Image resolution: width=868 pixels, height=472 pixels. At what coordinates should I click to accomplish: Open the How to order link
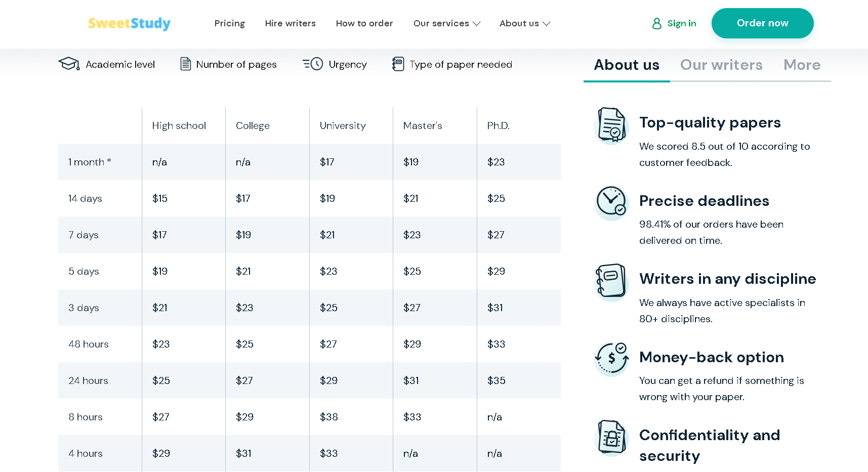pyautogui.click(x=364, y=23)
